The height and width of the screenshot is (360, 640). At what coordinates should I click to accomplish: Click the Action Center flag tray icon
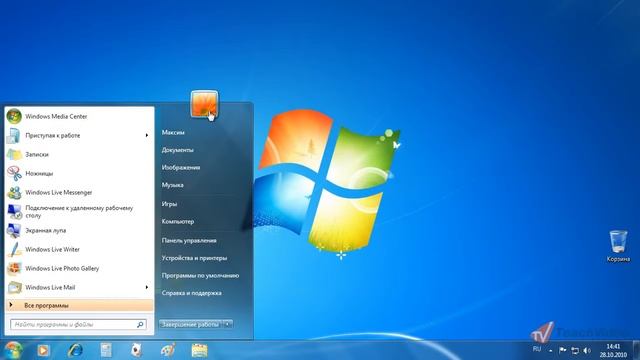click(x=562, y=350)
